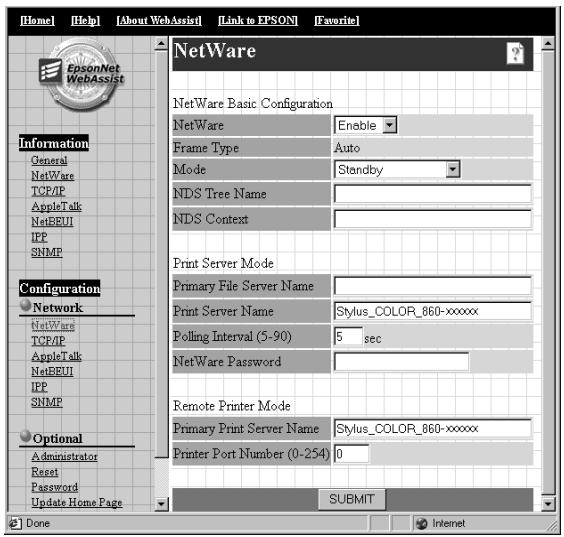
Task: Open the Password link
Action: (x=55, y=487)
